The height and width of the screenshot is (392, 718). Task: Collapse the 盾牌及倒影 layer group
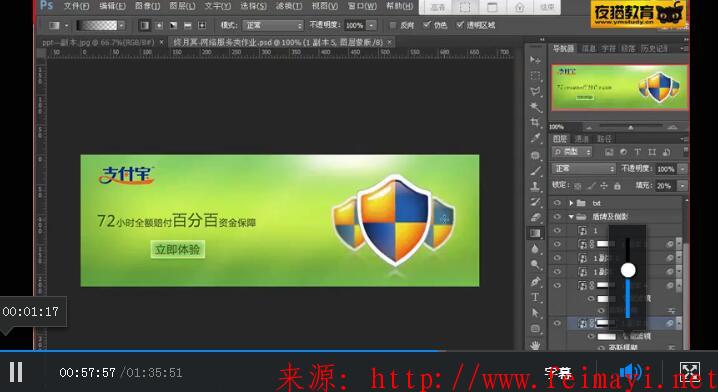pos(571,217)
